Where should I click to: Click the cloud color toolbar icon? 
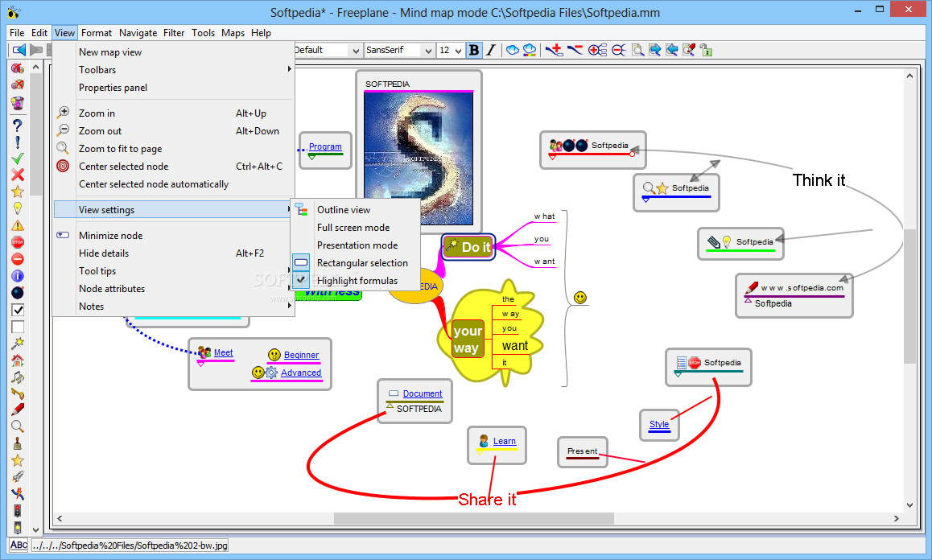529,50
